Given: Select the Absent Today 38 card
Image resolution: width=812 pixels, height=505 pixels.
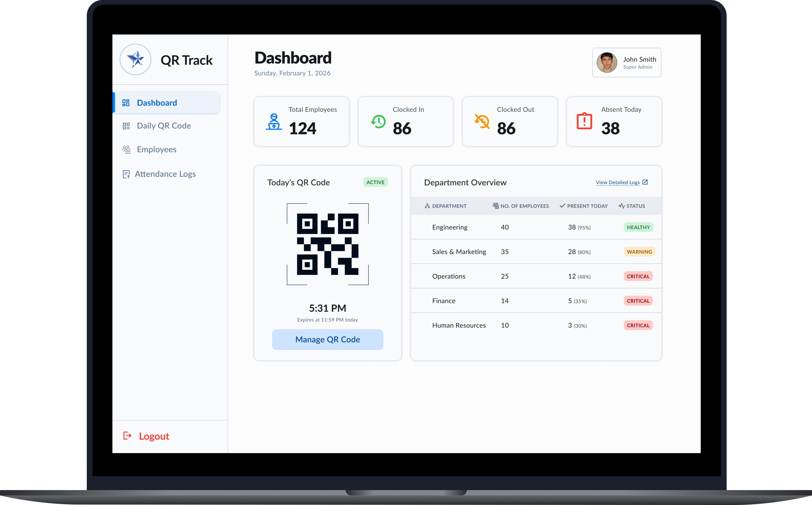Looking at the screenshot, I should click(614, 122).
